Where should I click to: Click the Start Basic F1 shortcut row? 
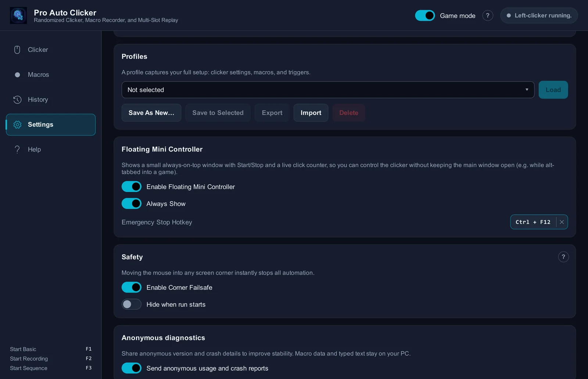(x=51, y=349)
